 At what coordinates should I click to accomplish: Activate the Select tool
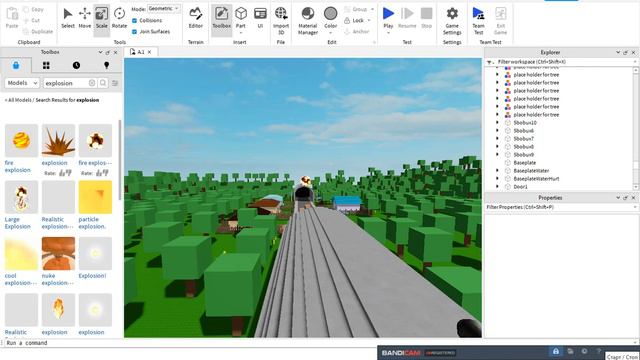click(x=68, y=18)
